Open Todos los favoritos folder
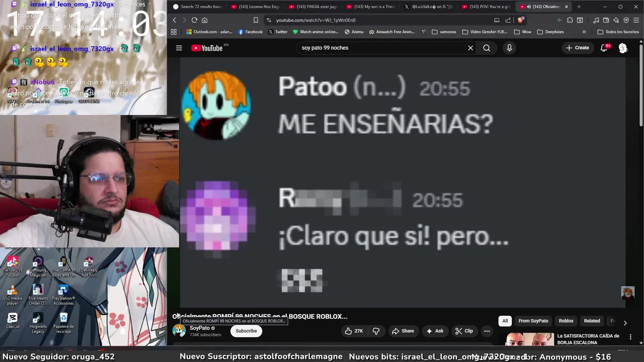644x362 pixels. 618,32
